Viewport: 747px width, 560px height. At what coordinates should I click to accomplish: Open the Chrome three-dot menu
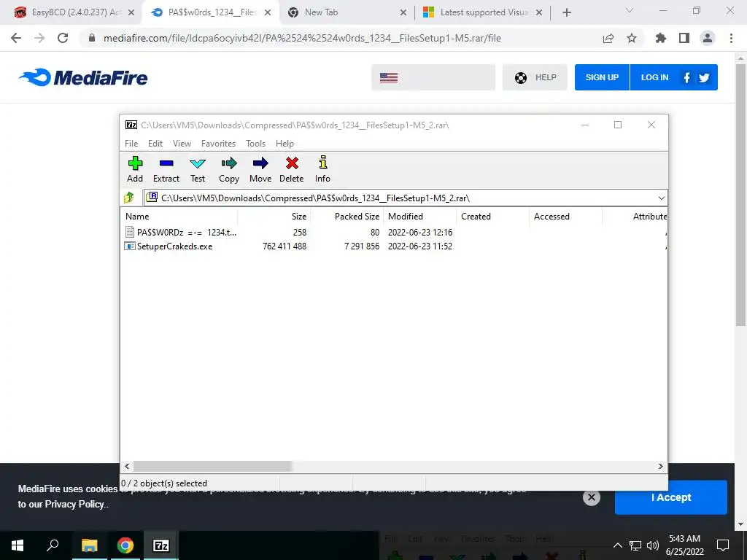731,38
